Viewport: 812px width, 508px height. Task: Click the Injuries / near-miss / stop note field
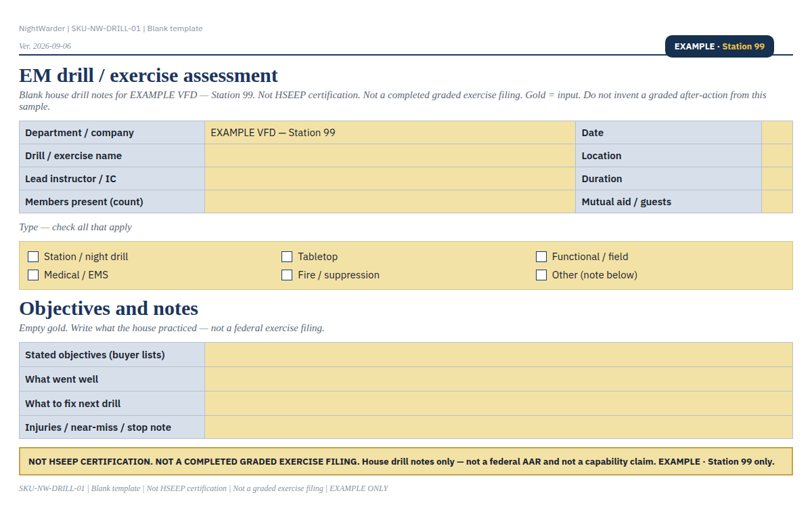click(x=499, y=427)
